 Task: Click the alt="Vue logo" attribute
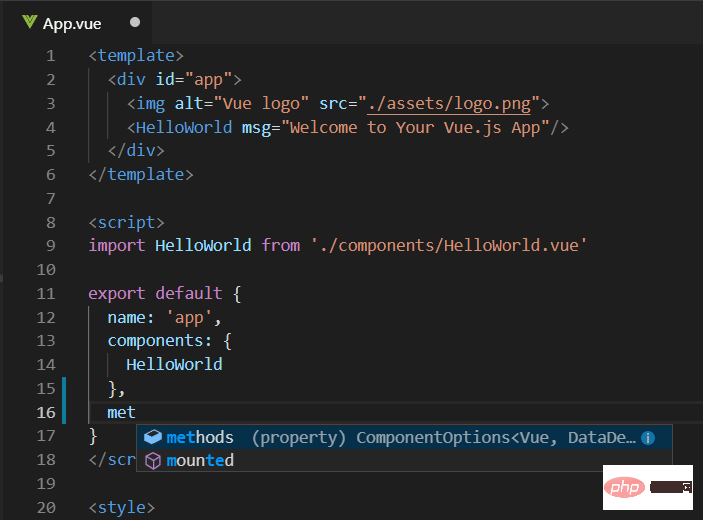point(242,104)
